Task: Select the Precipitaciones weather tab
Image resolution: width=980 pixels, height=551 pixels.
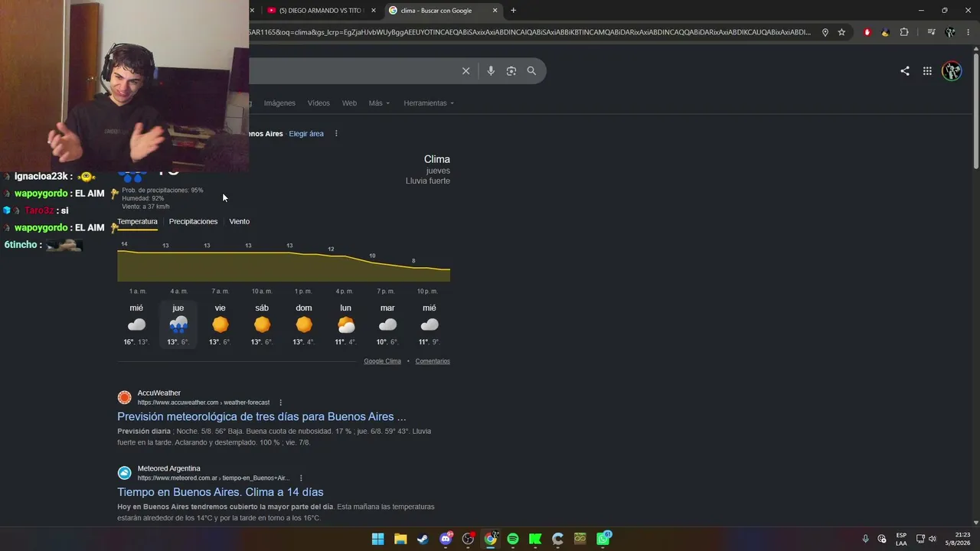Action: point(193,222)
